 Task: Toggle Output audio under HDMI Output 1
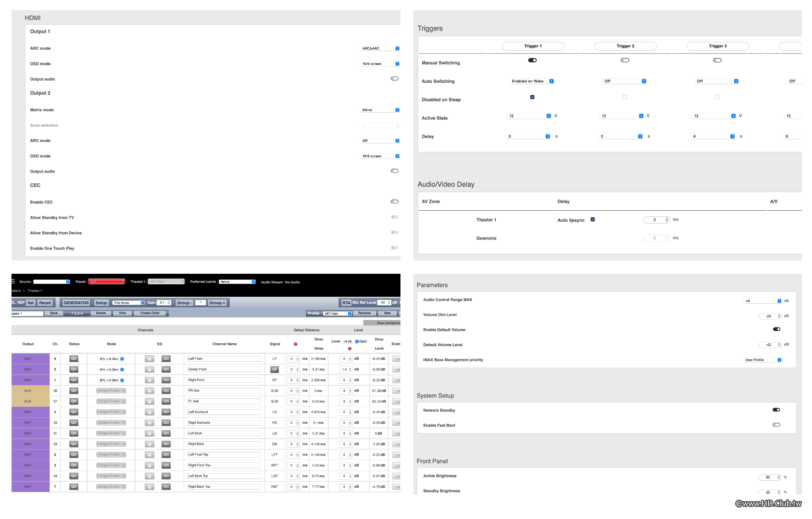(394, 79)
